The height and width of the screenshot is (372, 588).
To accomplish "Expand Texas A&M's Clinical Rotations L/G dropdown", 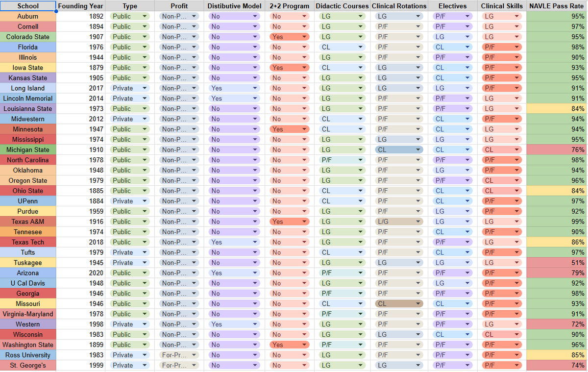I will [x=417, y=222].
